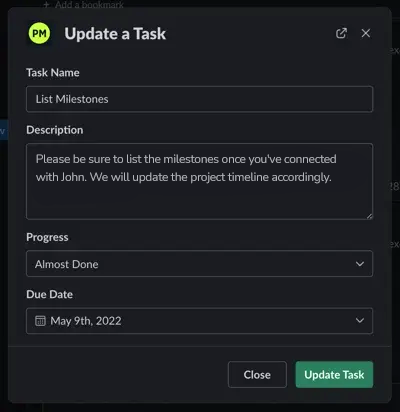
Task: Click the Due Date field chevron arrow
Action: (360, 321)
